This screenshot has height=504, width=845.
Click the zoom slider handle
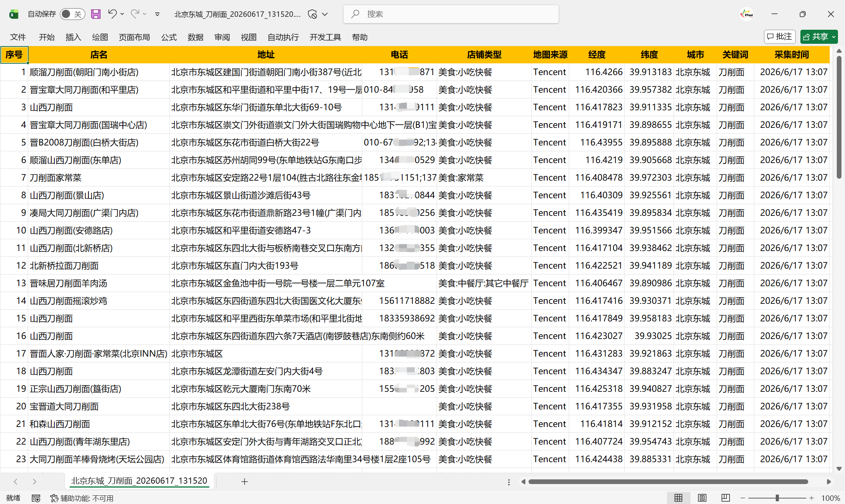pos(777,498)
